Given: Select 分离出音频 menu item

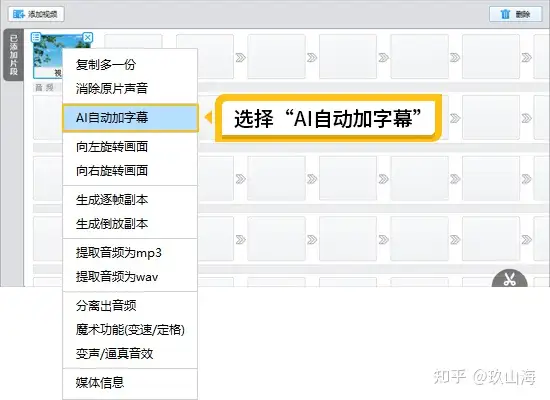Looking at the screenshot, I should coord(130,306).
